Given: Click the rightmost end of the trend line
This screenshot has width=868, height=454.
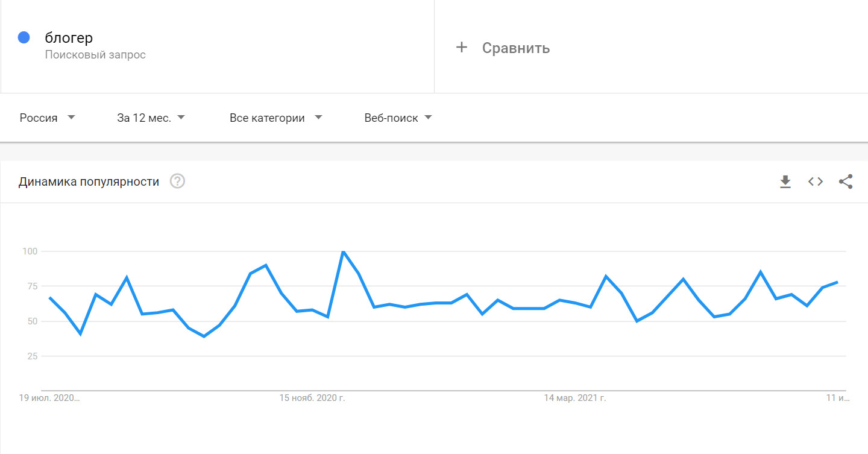Looking at the screenshot, I should point(837,282).
